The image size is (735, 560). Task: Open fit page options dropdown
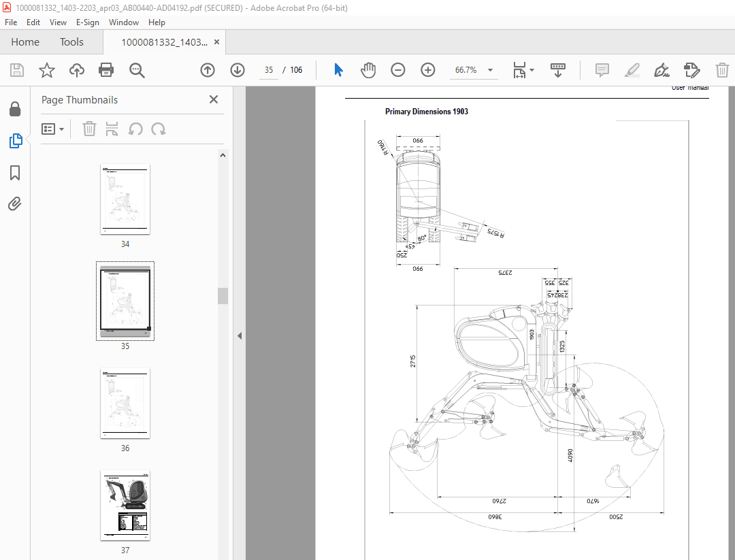pos(523,70)
